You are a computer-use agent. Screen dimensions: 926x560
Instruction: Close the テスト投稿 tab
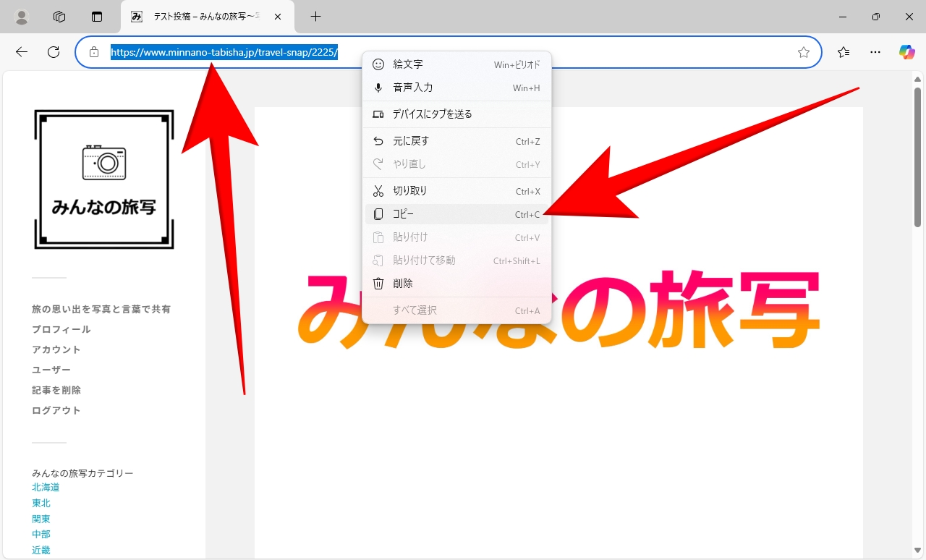tap(278, 17)
